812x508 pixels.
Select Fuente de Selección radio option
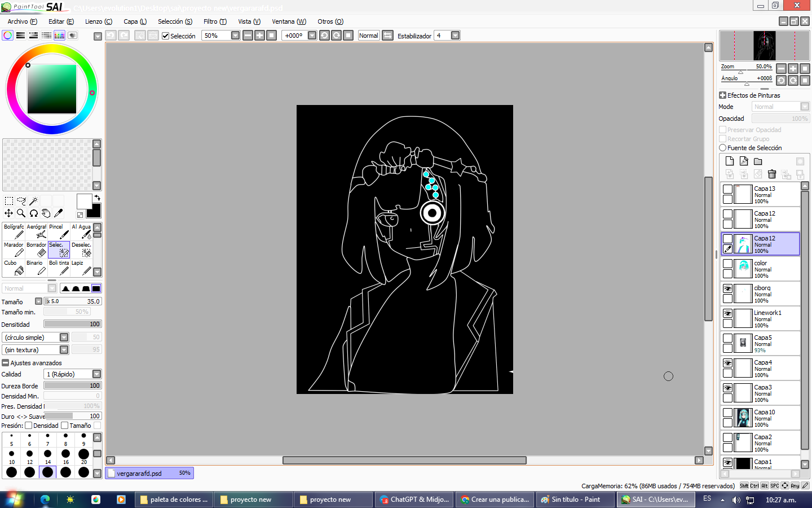pyautogui.click(x=722, y=148)
